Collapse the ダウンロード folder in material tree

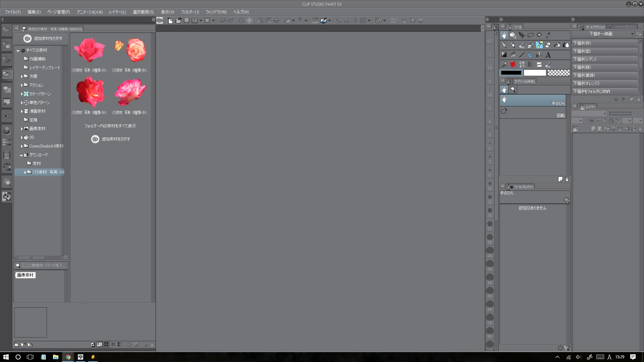(x=21, y=155)
